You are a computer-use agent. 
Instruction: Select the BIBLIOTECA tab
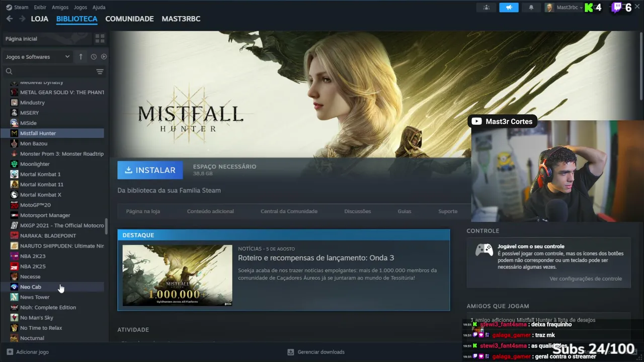tap(77, 19)
